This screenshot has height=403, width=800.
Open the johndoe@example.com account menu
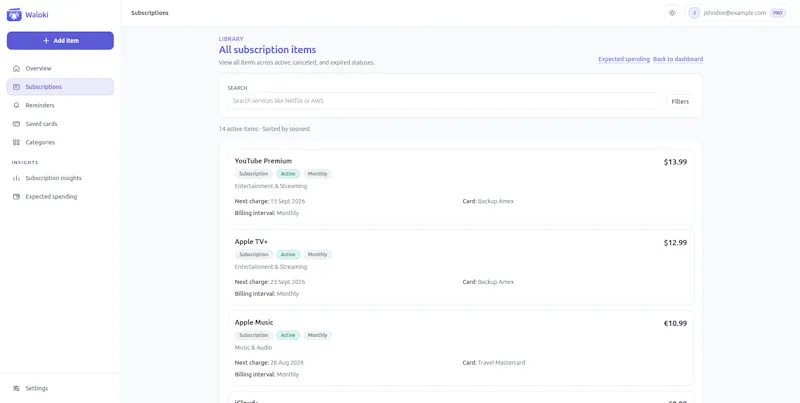point(737,13)
